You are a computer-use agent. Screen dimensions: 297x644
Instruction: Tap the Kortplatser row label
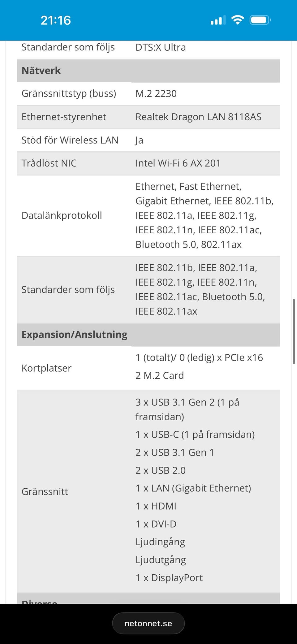point(46,368)
